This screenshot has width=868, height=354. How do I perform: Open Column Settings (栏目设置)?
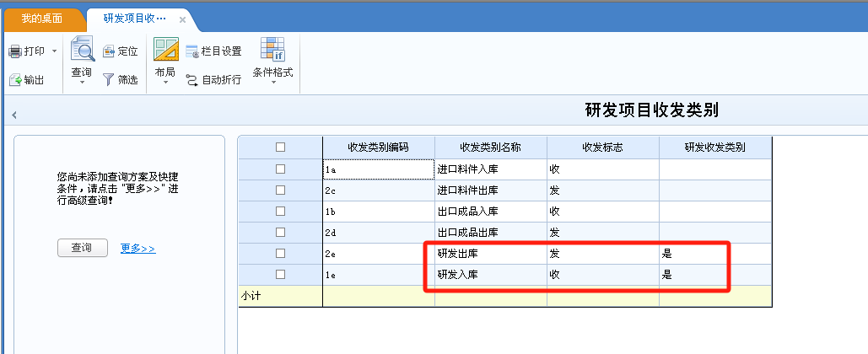tap(192, 51)
